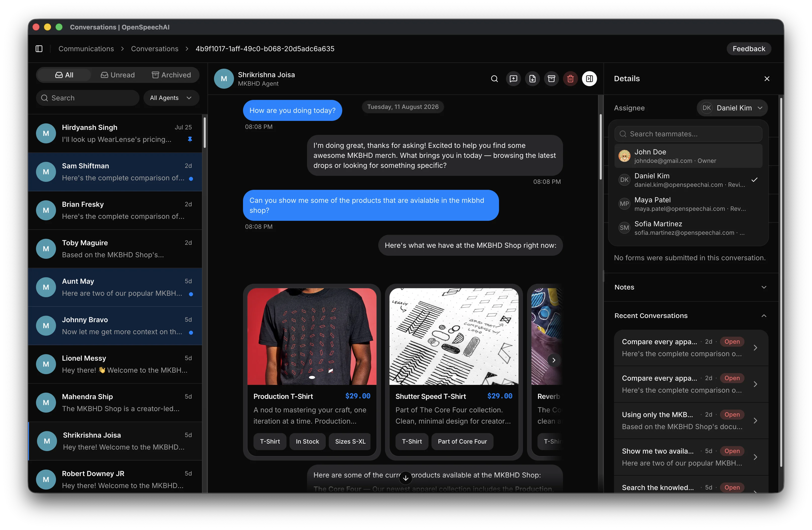Open Mahendra Ship conversation
Image resolution: width=812 pixels, height=530 pixels.
115,403
